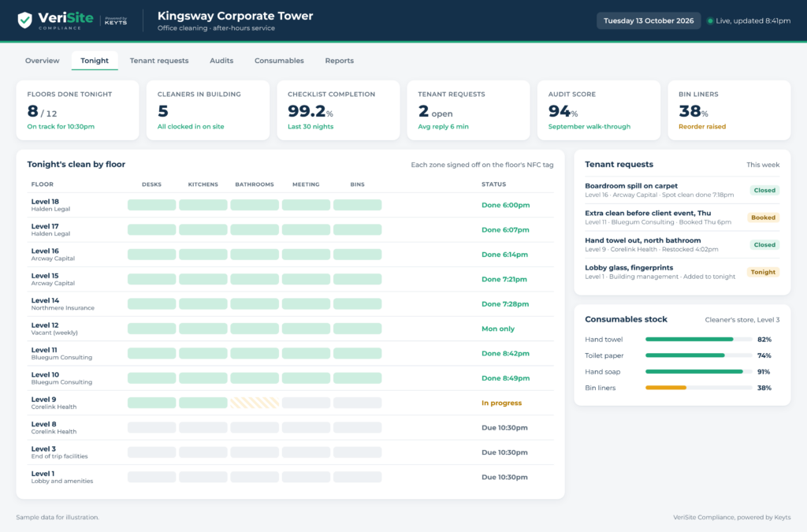Click the Level 1 Bins zone cell
Image resolution: width=807 pixels, height=532 pixels.
pyautogui.click(x=358, y=477)
